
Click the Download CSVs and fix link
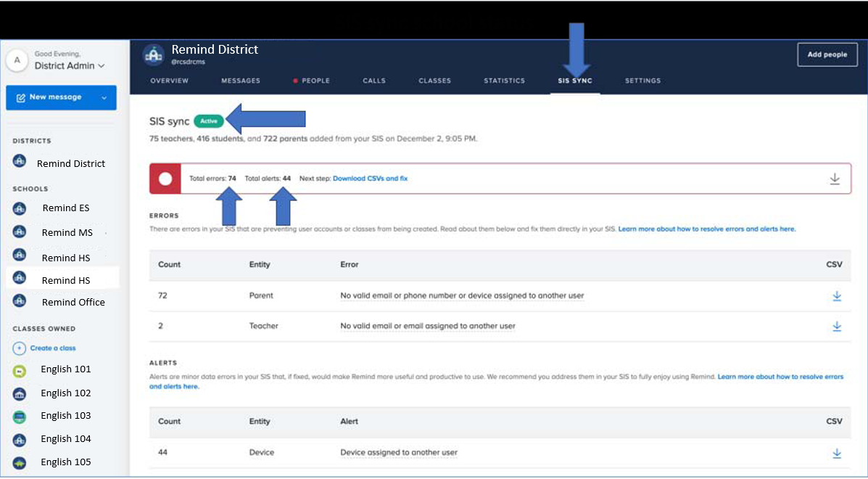click(371, 179)
